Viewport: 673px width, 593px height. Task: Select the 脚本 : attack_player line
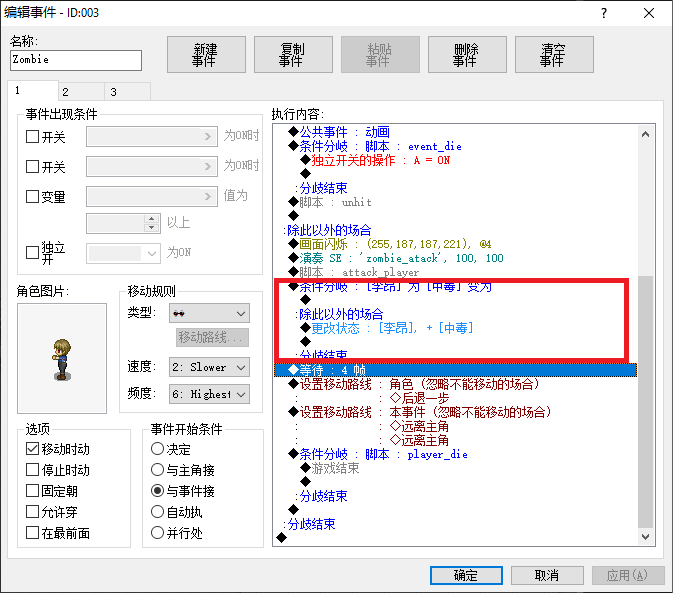[354, 272]
